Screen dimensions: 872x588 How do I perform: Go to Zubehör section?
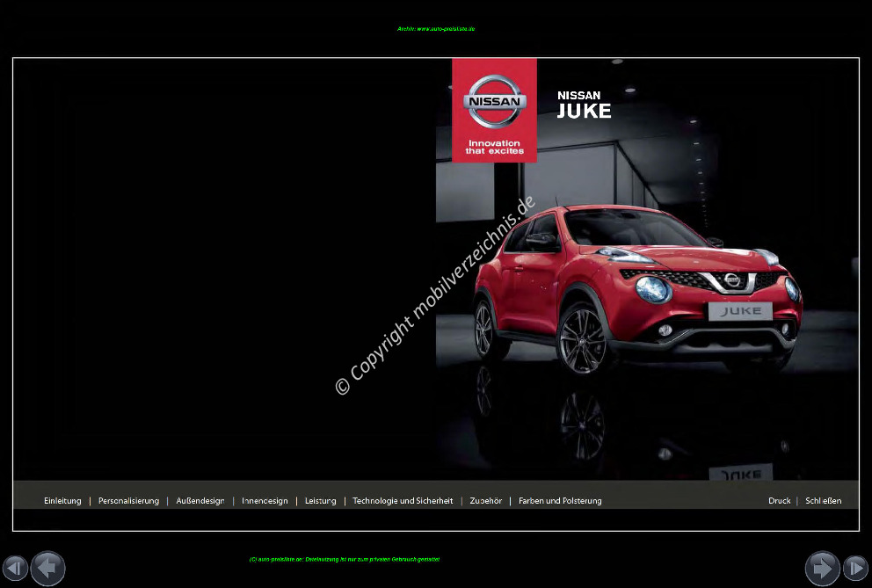[x=486, y=501]
